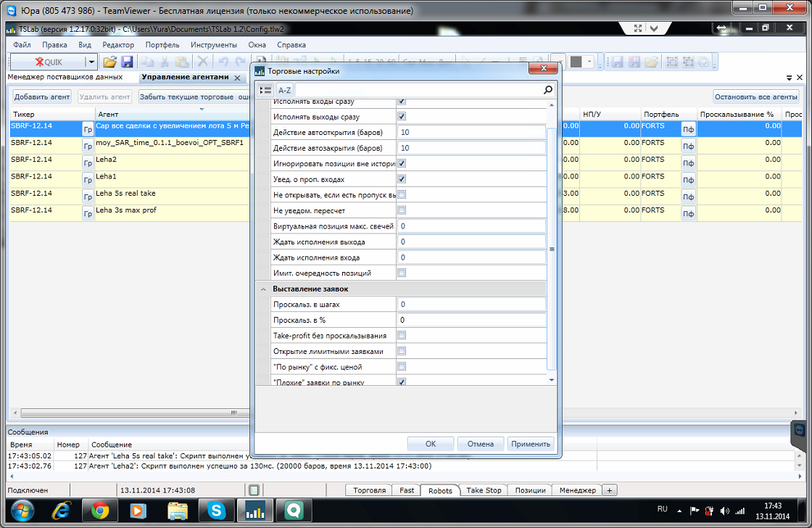The width and height of the screenshot is (812, 528).
Task: Sort settings alphabetically with A-Z button
Action: 285,90
